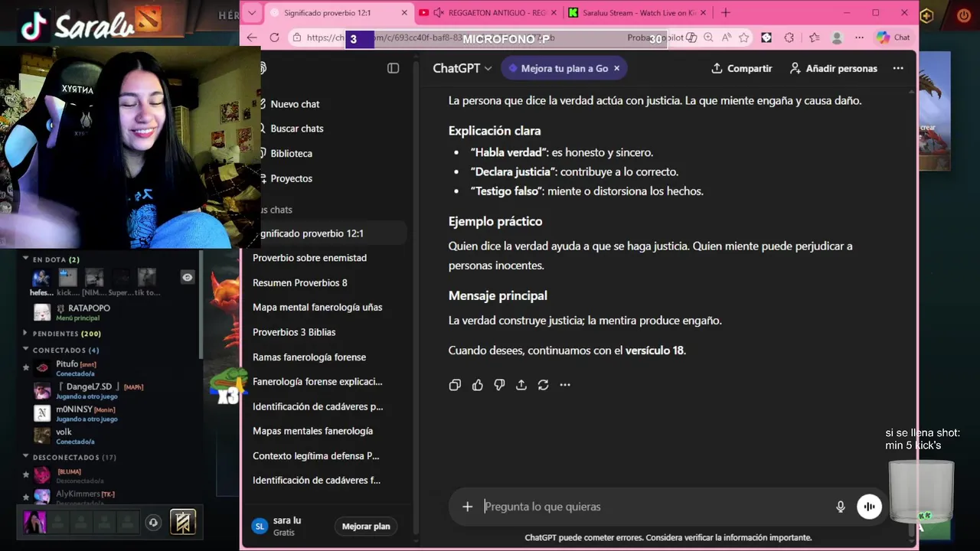This screenshot has width=980, height=551.
Task: Open the browser favorites list icon
Action: pyautogui.click(x=814, y=37)
